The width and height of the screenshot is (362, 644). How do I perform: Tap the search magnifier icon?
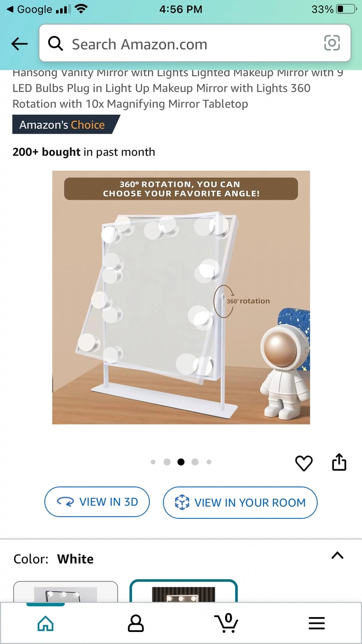point(55,44)
